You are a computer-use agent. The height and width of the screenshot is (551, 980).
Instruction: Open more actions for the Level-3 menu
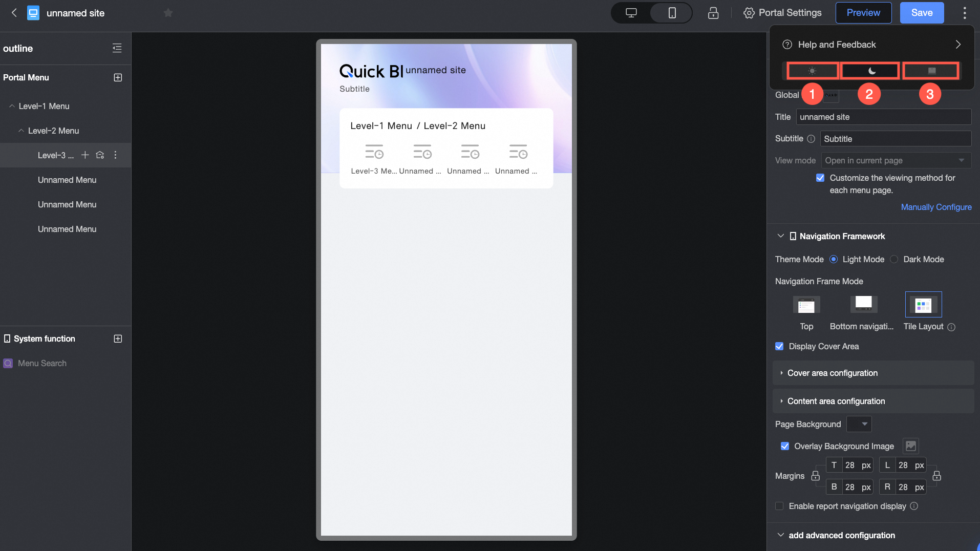coord(115,155)
